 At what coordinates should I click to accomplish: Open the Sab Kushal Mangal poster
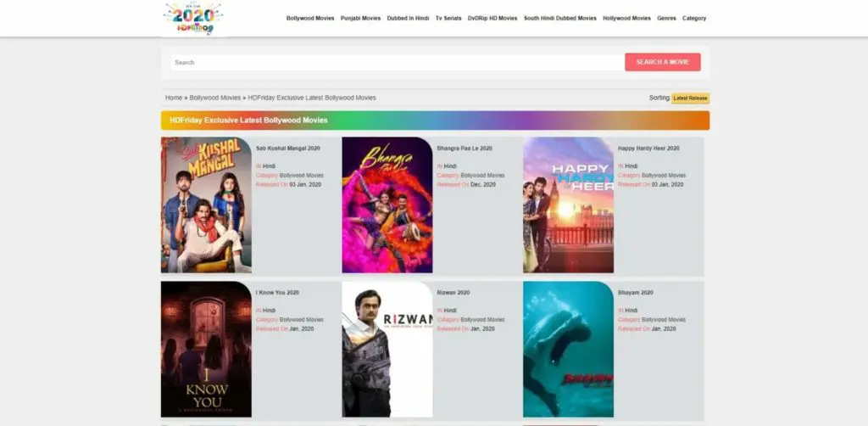pos(206,205)
